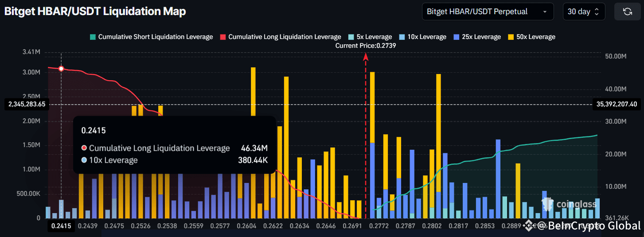Click the x-axis label 0.2526
The width and height of the screenshot is (644, 237).
[141, 226]
